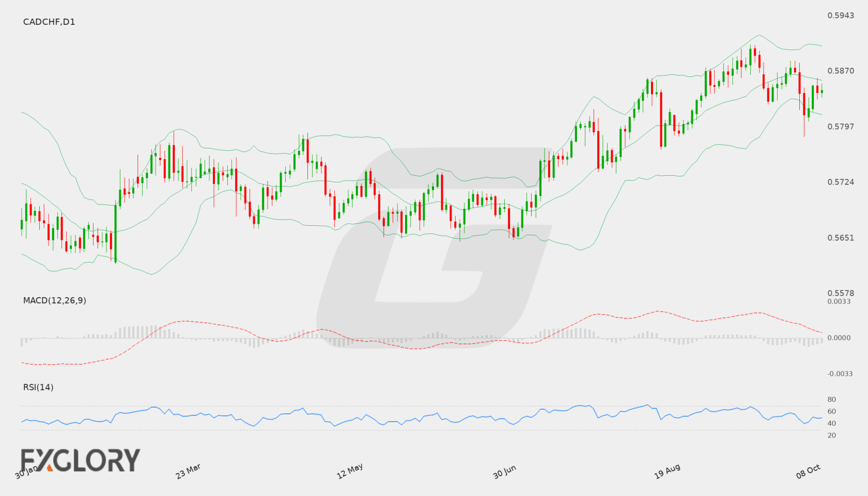Click the 08 Oct date label

pyautogui.click(x=808, y=471)
